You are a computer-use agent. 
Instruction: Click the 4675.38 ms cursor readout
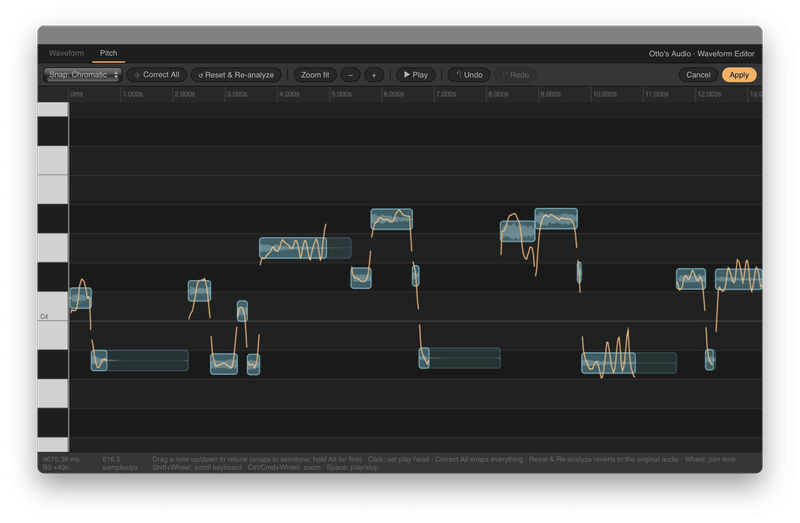click(x=63, y=463)
